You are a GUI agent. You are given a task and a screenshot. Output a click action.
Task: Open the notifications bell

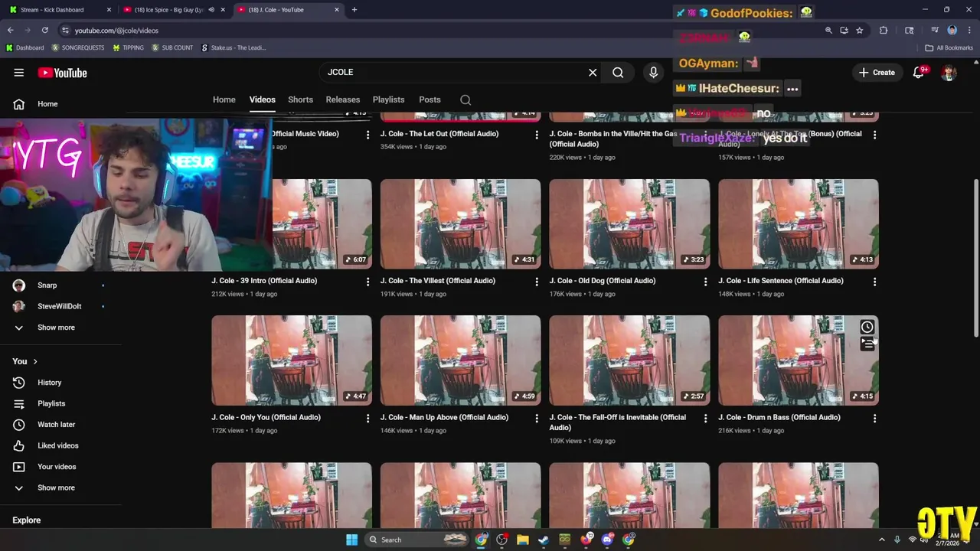(919, 73)
